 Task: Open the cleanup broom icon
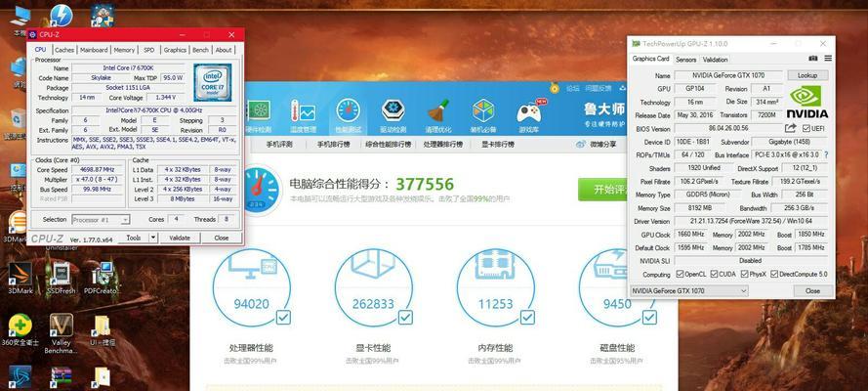pos(438,110)
